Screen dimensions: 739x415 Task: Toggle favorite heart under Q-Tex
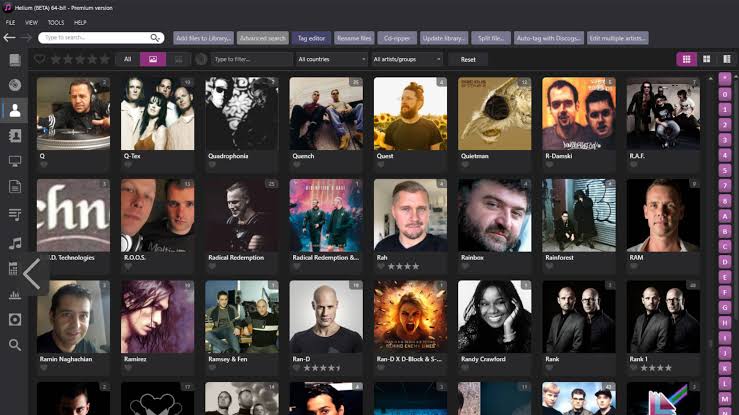point(128,165)
